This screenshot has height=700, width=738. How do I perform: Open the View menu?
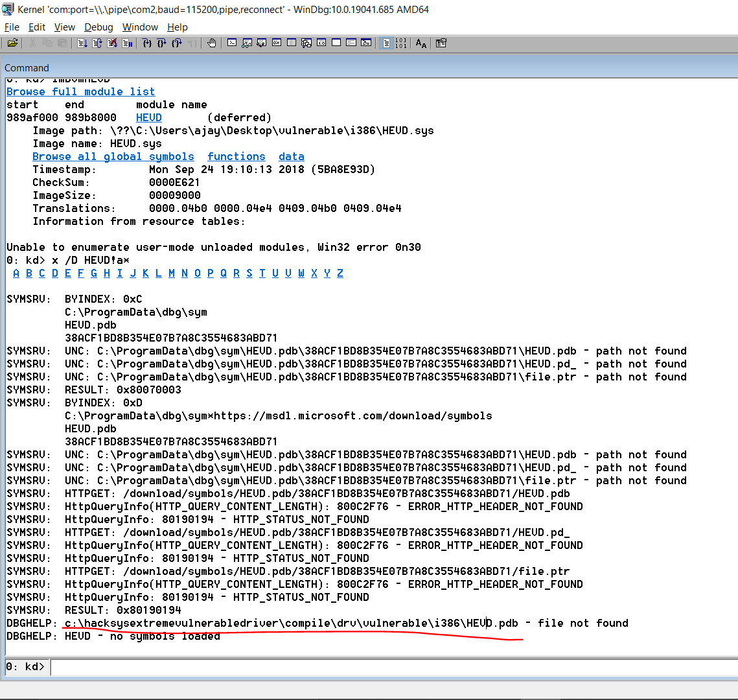(x=65, y=27)
